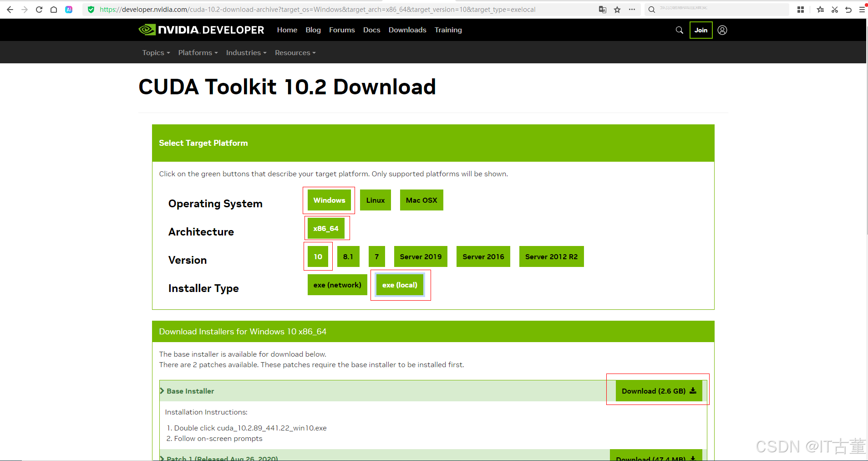The height and width of the screenshot is (461, 868).
Task: Open the Docs nav item
Action: coord(371,30)
